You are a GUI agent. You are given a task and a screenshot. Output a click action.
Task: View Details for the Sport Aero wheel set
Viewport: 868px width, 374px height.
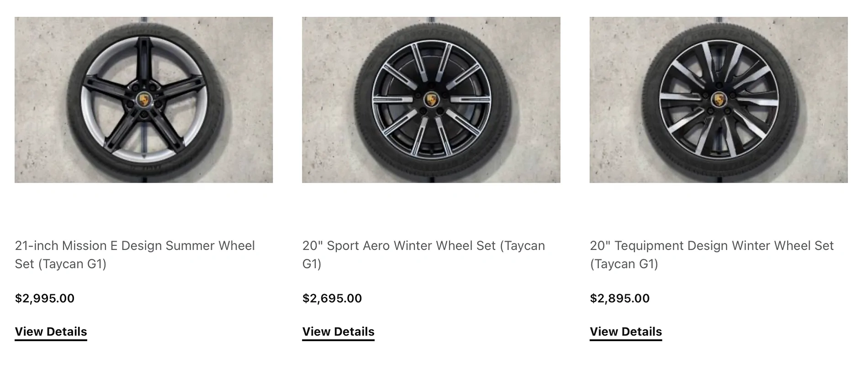[x=338, y=332]
